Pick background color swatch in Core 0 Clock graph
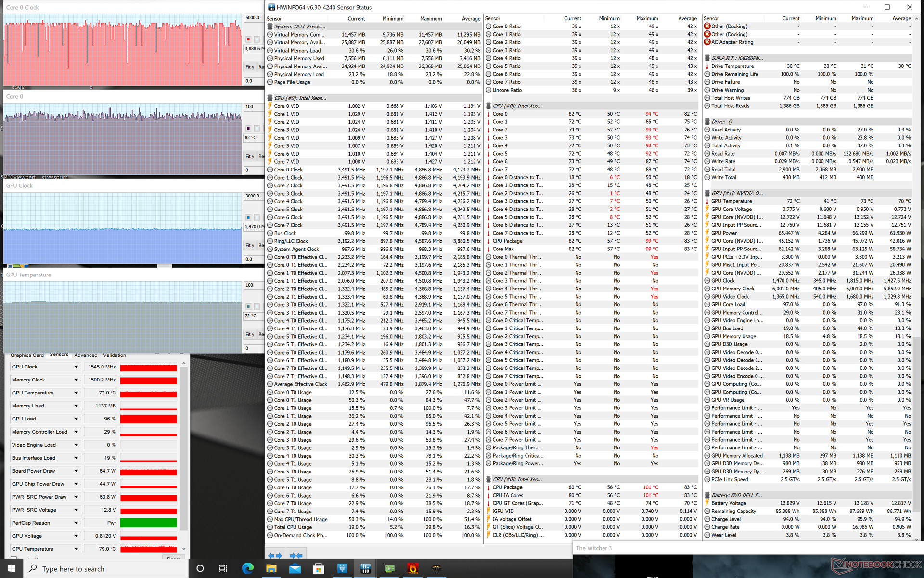Image resolution: width=924 pixels, height=578 pixels. (x=257, y=39)
